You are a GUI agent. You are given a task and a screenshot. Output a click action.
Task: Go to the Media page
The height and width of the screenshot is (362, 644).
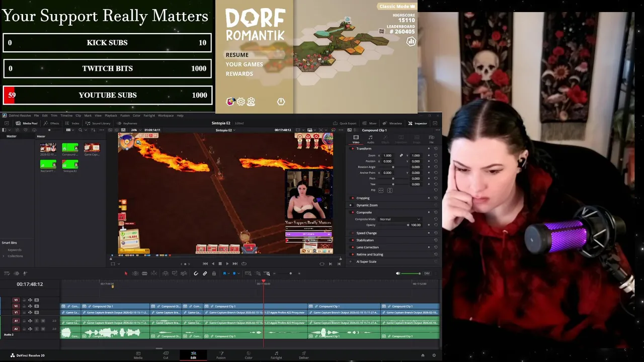click(138, 355)
